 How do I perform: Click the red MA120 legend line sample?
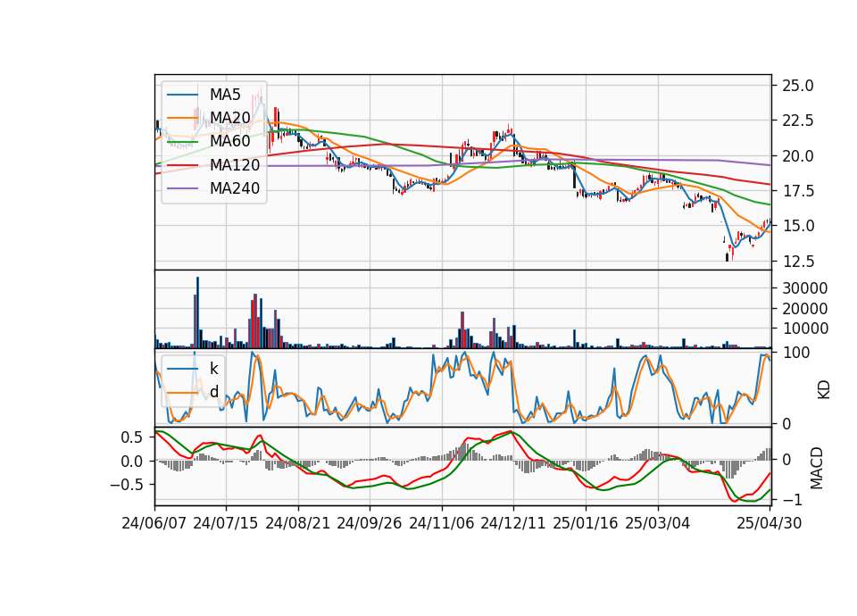(x=182, y=165)
